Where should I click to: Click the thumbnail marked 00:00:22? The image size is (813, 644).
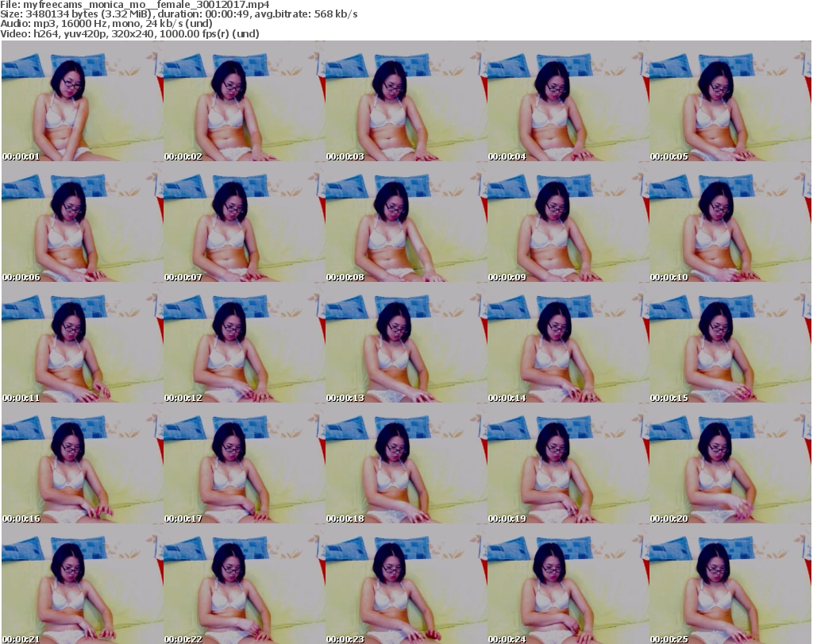point(245,584)
